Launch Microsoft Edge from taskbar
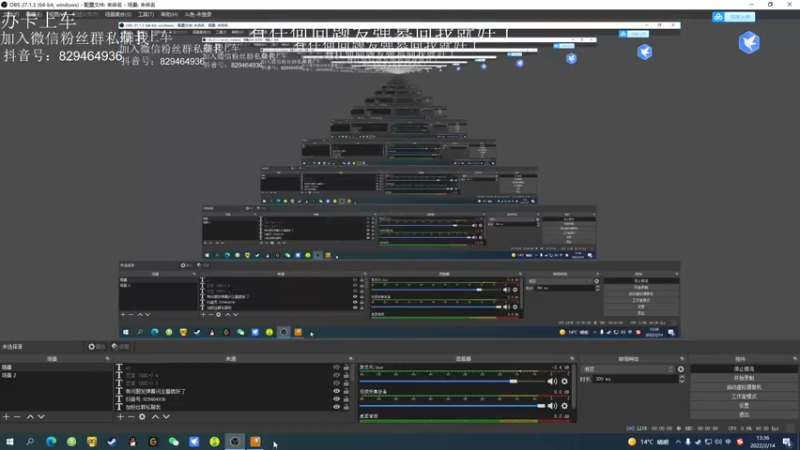This screenshot has width=800, height=450. [51, 441]
